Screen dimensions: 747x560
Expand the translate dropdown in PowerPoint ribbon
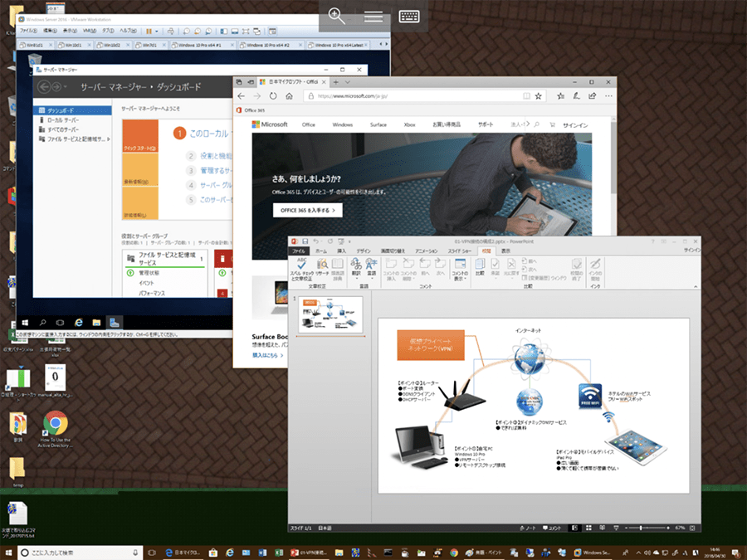356,278
